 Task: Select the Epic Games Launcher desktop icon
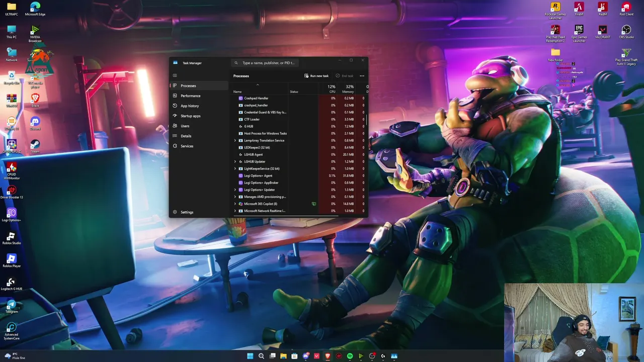point(579,34)
